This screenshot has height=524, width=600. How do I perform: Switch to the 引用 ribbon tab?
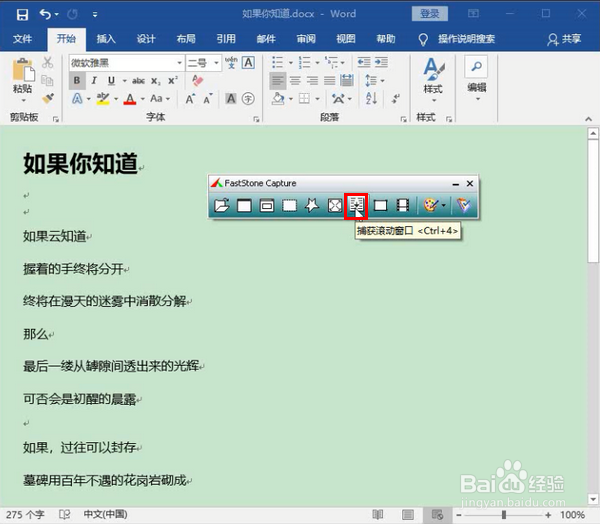tap(226, 39)
